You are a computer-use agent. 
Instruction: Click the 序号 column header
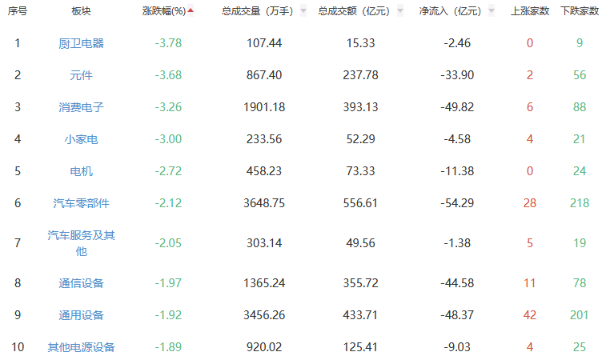17,11
